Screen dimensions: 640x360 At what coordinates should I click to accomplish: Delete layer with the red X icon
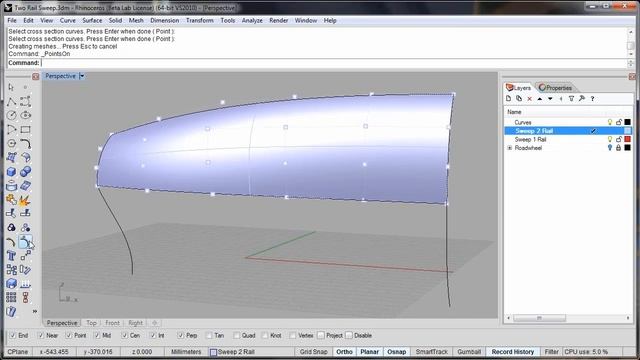[529, 98]
